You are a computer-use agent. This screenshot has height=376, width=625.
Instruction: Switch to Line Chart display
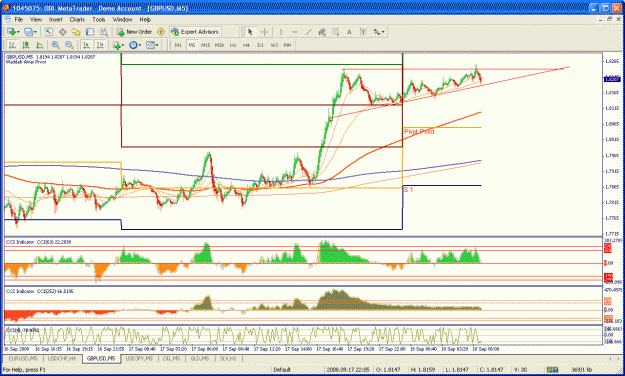pyautogui.click(x=39, y=45)
